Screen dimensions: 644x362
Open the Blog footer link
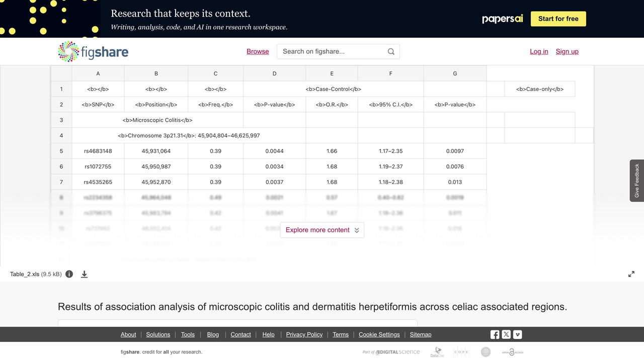[213, 334]
